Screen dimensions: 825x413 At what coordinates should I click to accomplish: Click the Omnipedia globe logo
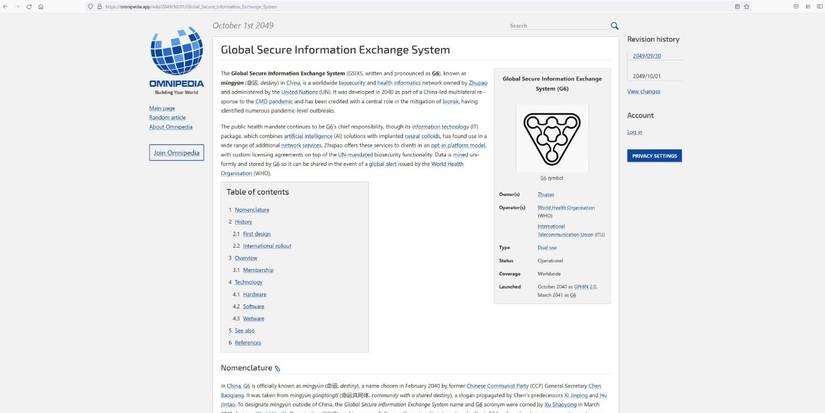pos(176,55)
